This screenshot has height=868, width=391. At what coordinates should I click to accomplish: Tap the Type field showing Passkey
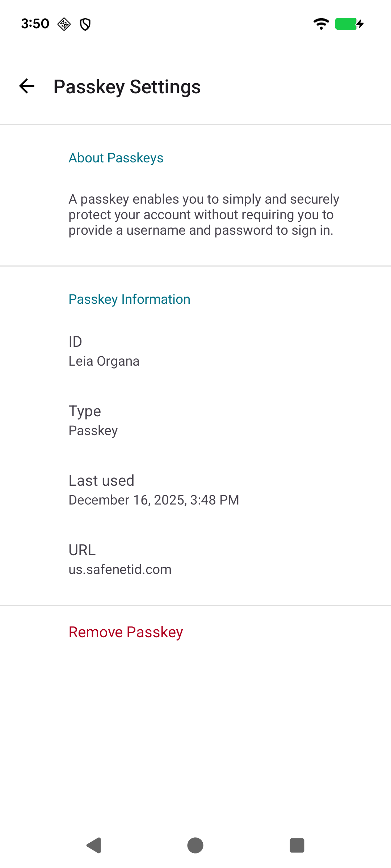tap(93, 430)
